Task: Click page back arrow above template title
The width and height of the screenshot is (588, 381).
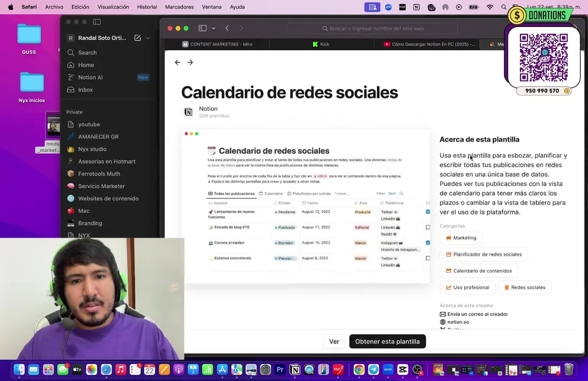Action: (178, 62)
